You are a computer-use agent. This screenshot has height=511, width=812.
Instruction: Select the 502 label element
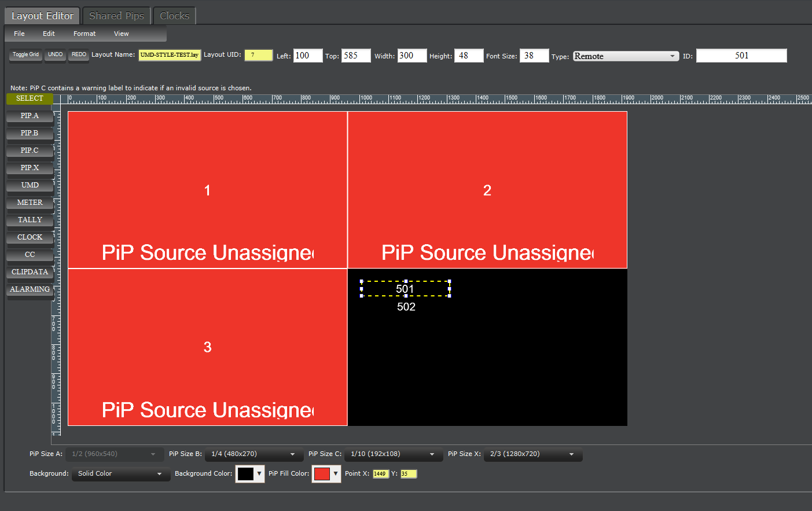(x=406, y=307)
